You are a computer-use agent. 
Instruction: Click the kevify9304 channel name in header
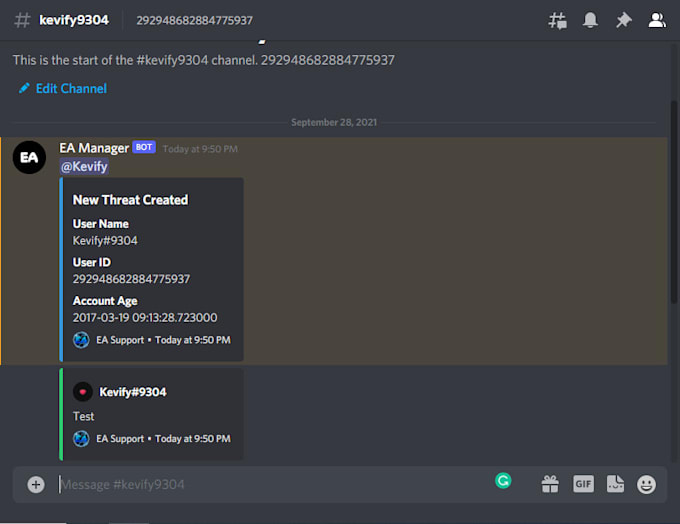point(74,20)
